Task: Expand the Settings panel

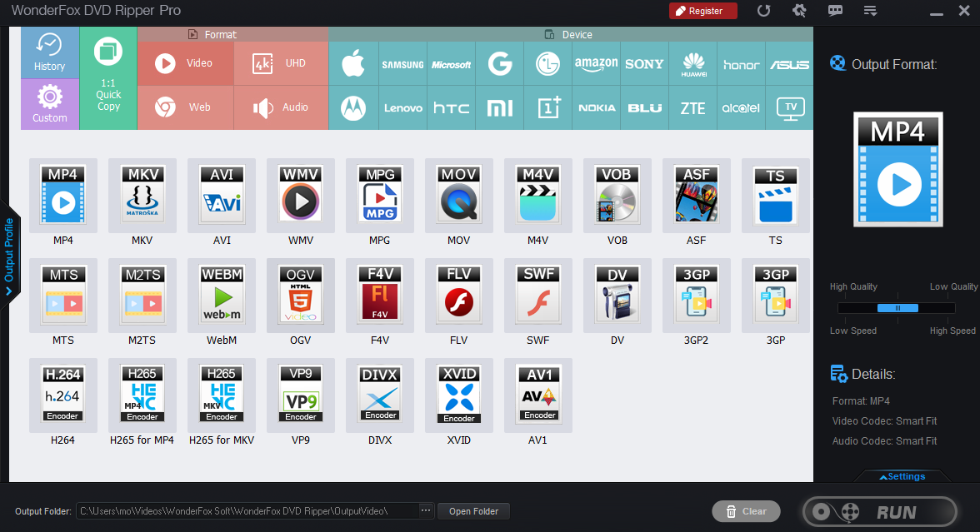Action: [902, 476]
